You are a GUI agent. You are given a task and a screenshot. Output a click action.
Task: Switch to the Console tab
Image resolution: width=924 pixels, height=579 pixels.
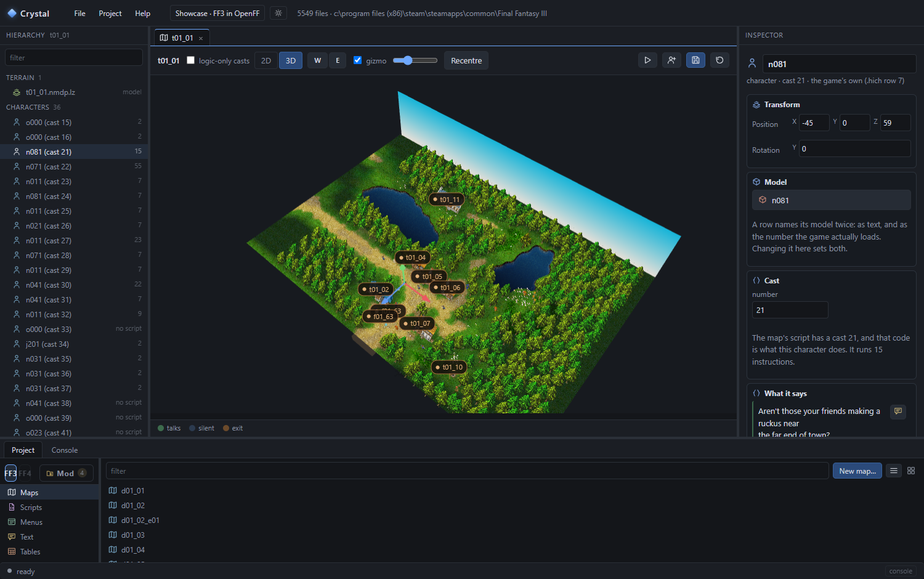click(65, 450)
